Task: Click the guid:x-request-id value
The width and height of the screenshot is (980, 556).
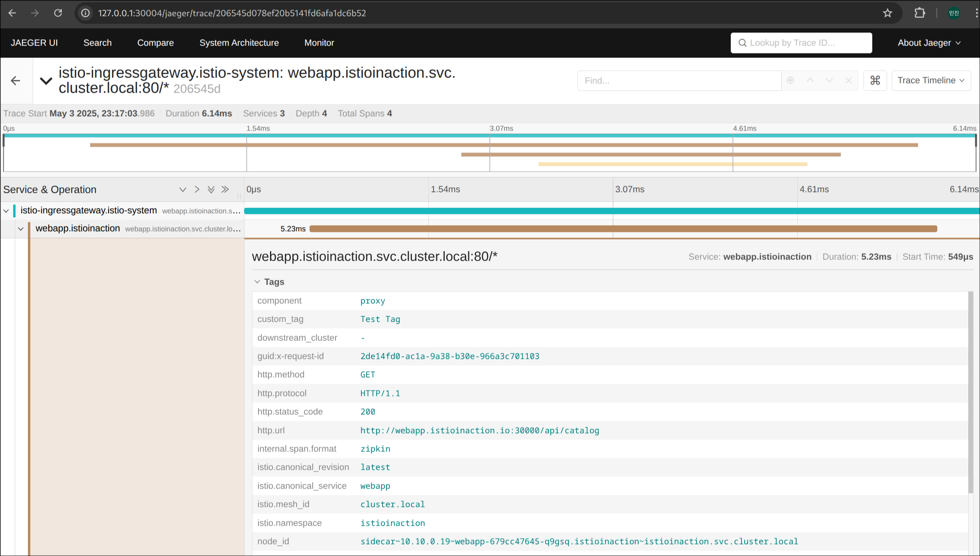Action: point(450,356)
